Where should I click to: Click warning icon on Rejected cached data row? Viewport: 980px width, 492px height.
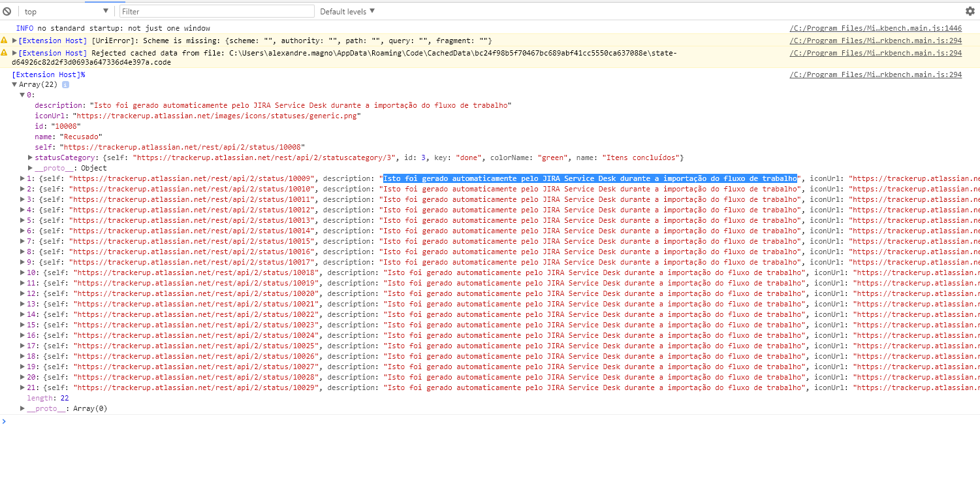pos(5,52)
